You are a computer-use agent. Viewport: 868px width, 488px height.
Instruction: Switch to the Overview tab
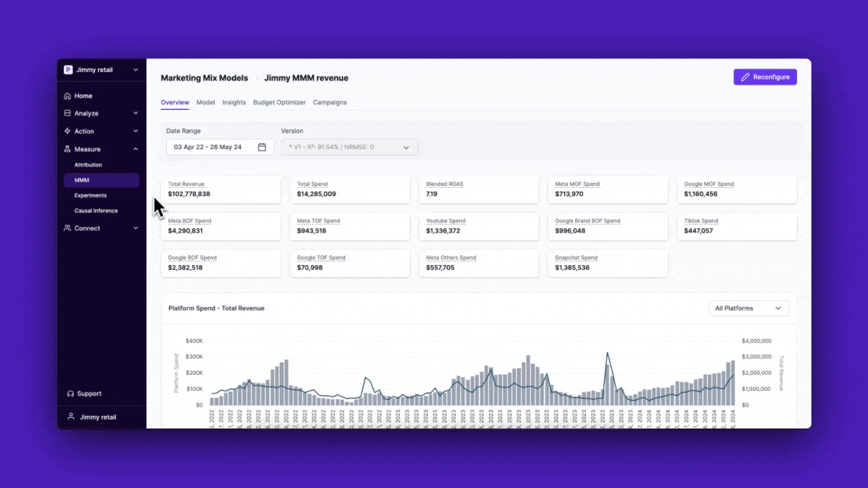tap(175, 102)
